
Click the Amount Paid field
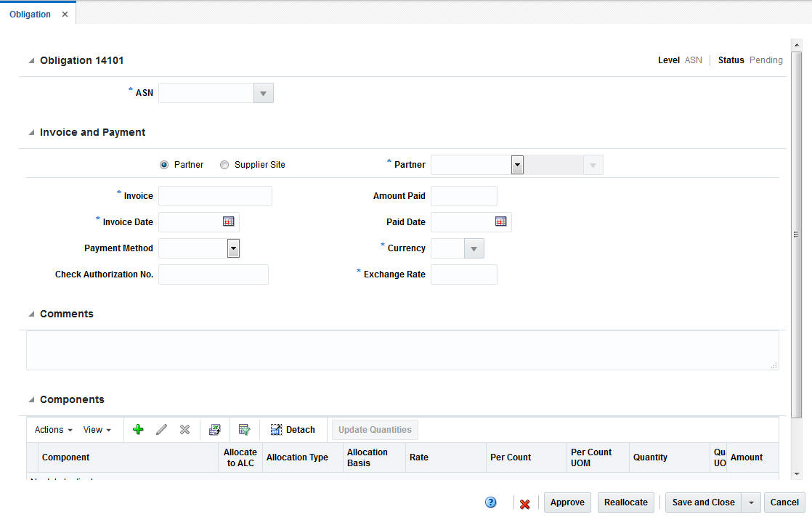pos(464,196)
